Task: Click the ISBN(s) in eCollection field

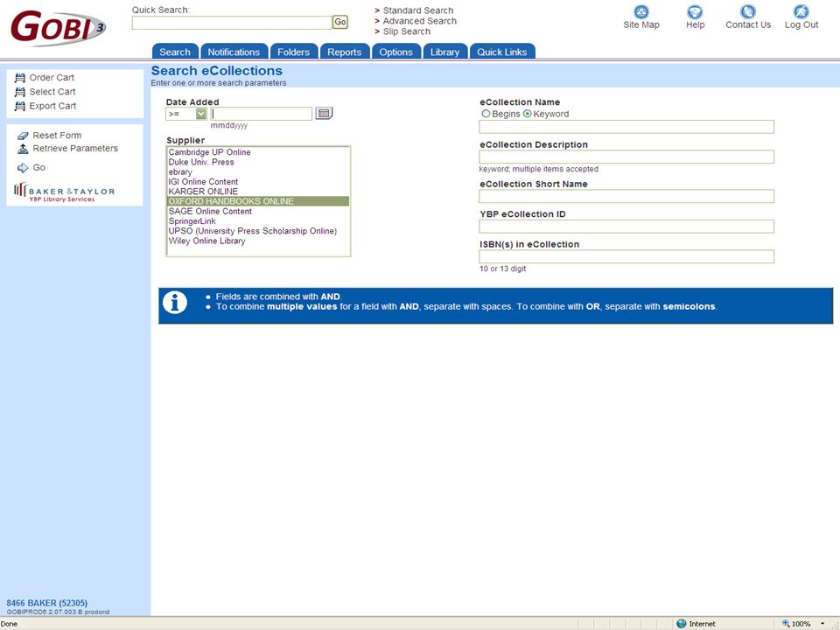Action: tap(626, 256)
